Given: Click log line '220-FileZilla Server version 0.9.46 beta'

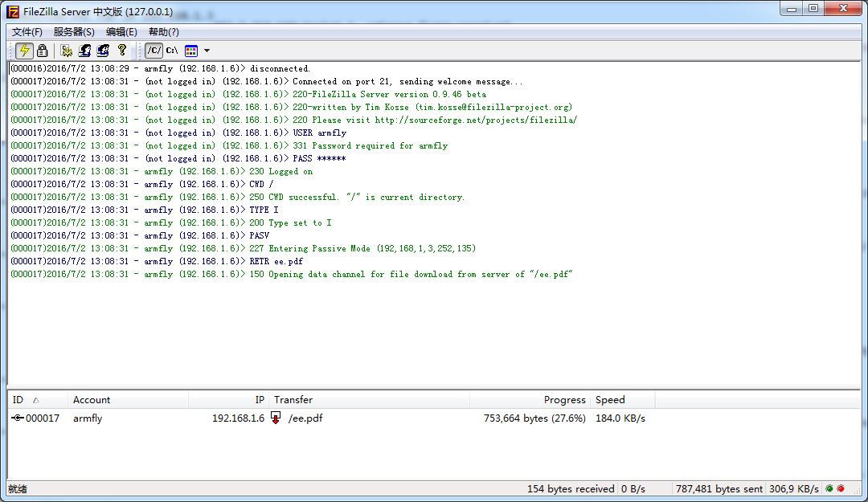Looking at the screenshot, I should 248,94.
